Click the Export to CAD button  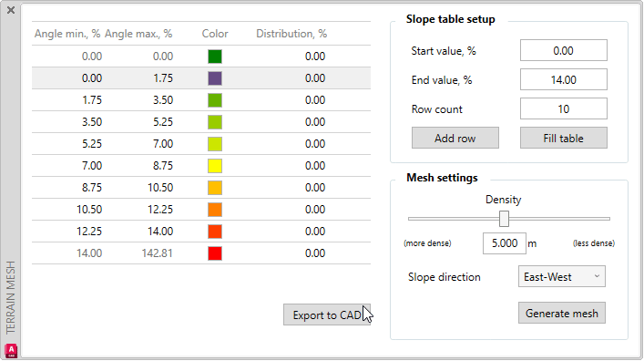click(x=327, y=315)
